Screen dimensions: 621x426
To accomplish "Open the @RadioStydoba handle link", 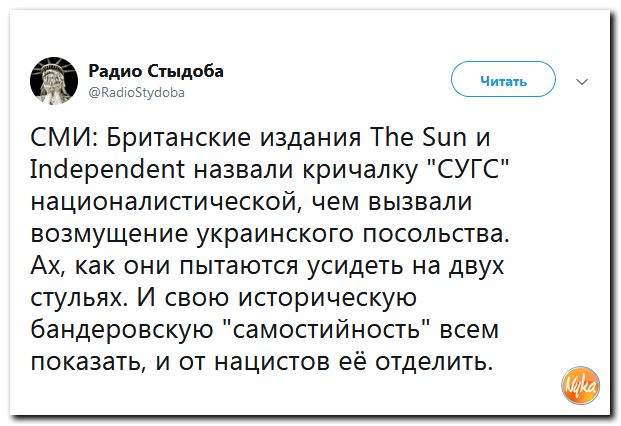I will [137, 93].
